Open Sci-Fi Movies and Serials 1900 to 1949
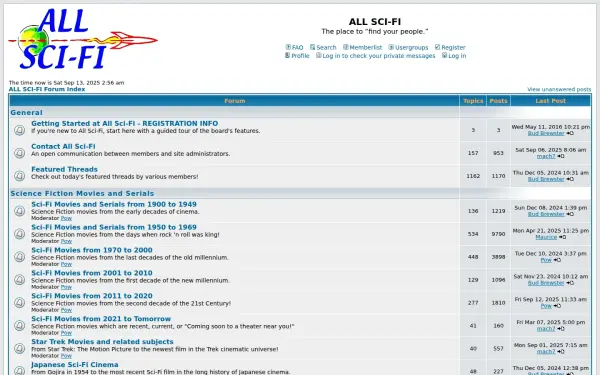Screen dimensions: 600x375 pyautogui.click(x=114, y=204)
